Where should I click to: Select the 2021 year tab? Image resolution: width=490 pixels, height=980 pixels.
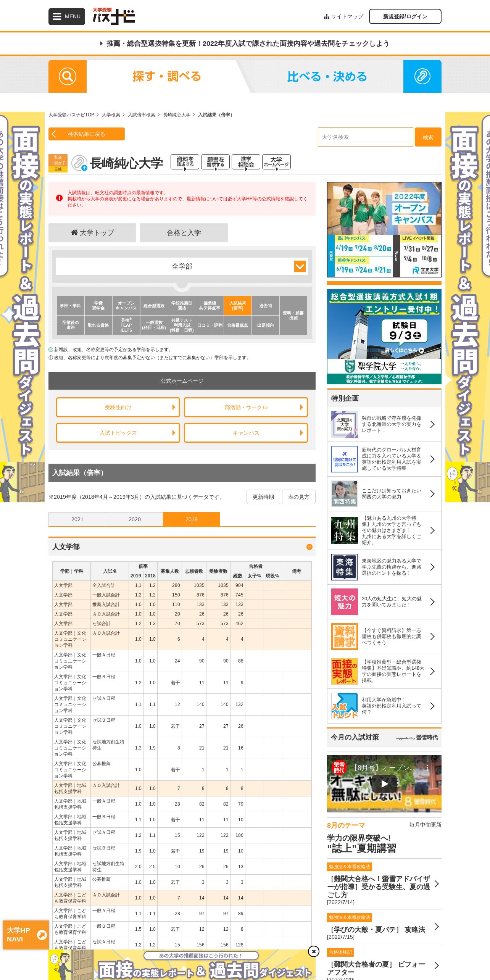click(x=77, y=519)
